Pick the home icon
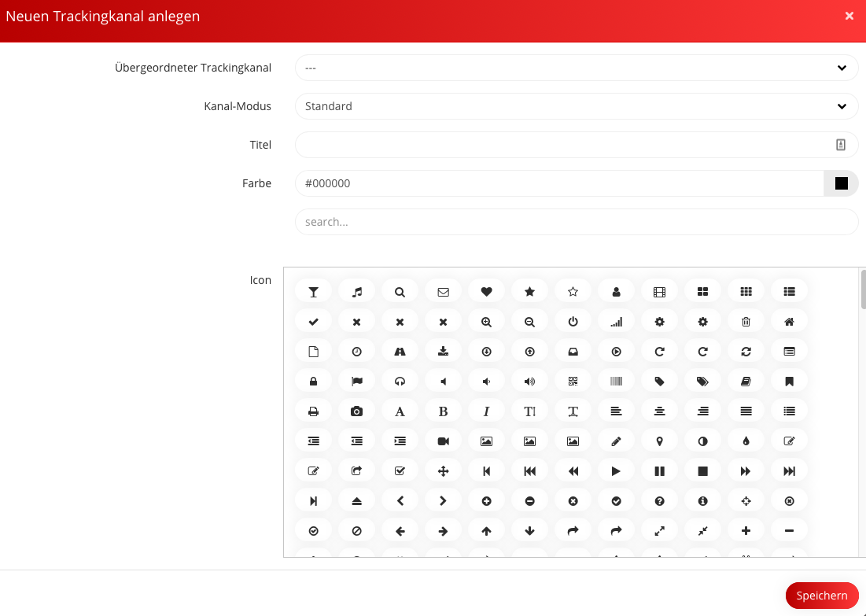866x616 pixels. (789, 322)
